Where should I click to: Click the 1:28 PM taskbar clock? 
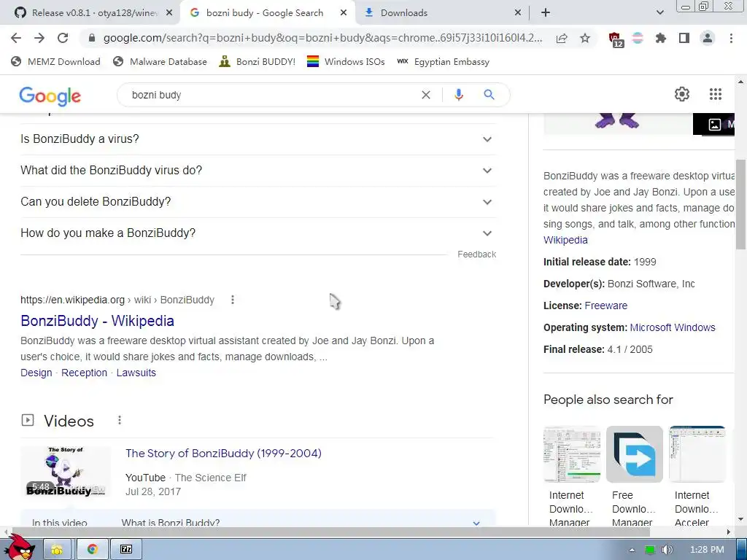(707, 550)
